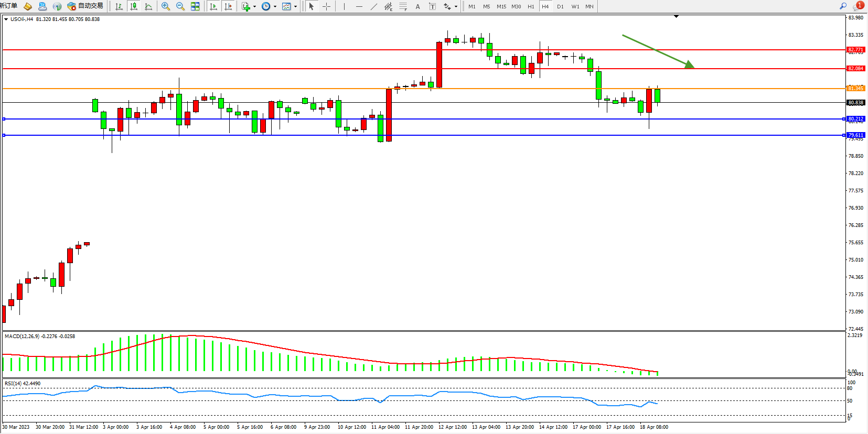The height and width of the screenshot is (434, 868).
Task: Draw a trendline with the diagonal line tool
Action: 373,6
